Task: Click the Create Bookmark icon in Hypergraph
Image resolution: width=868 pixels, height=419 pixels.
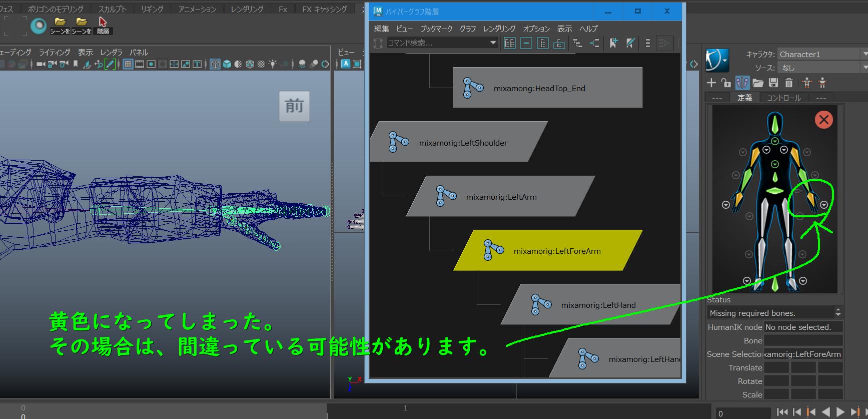Action: (x=613, y=44)
